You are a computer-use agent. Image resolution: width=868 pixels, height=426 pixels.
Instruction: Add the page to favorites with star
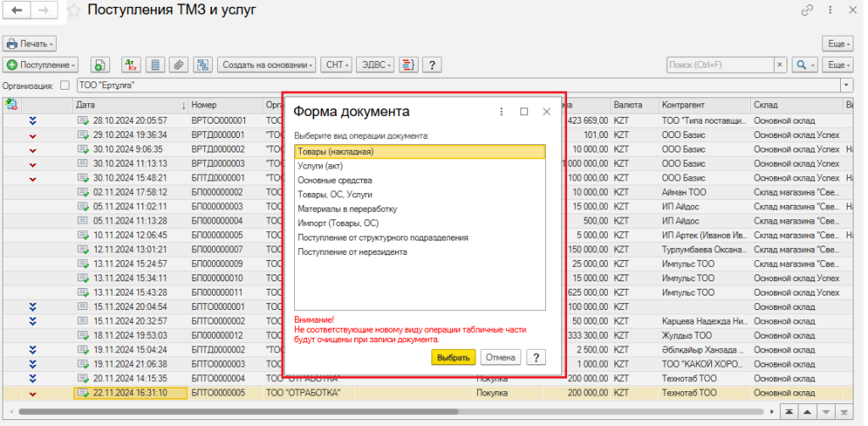(x=75, y=11)
